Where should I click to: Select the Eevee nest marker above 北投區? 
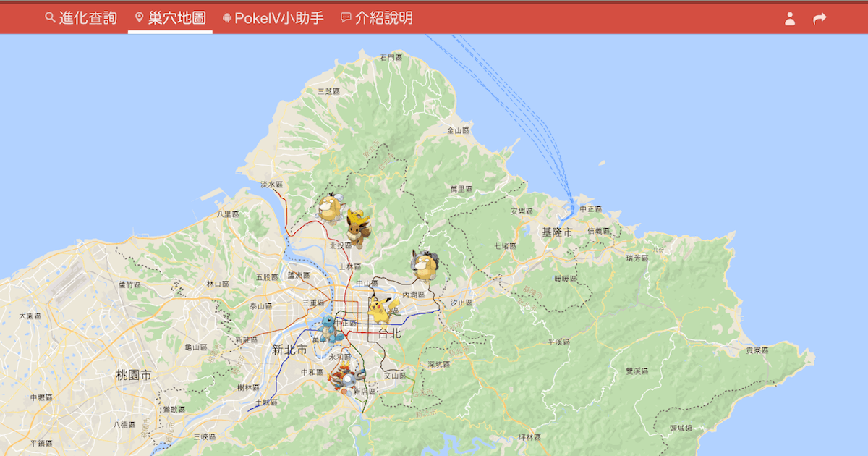tap(357, 228)
